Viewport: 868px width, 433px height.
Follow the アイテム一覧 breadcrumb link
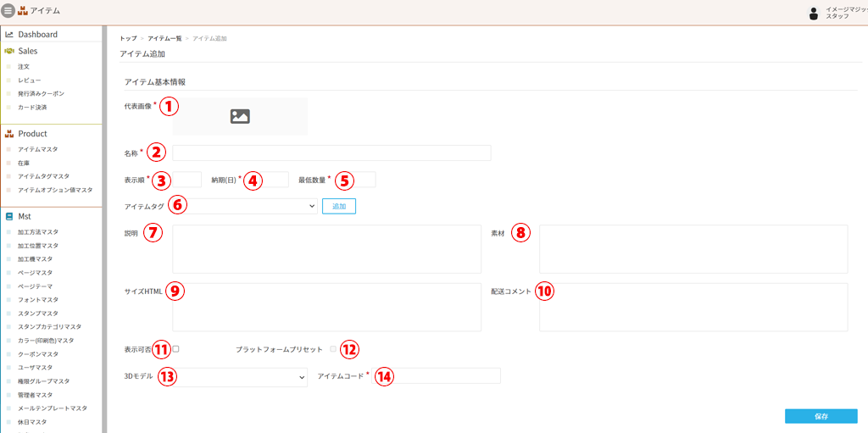point(164,38)
